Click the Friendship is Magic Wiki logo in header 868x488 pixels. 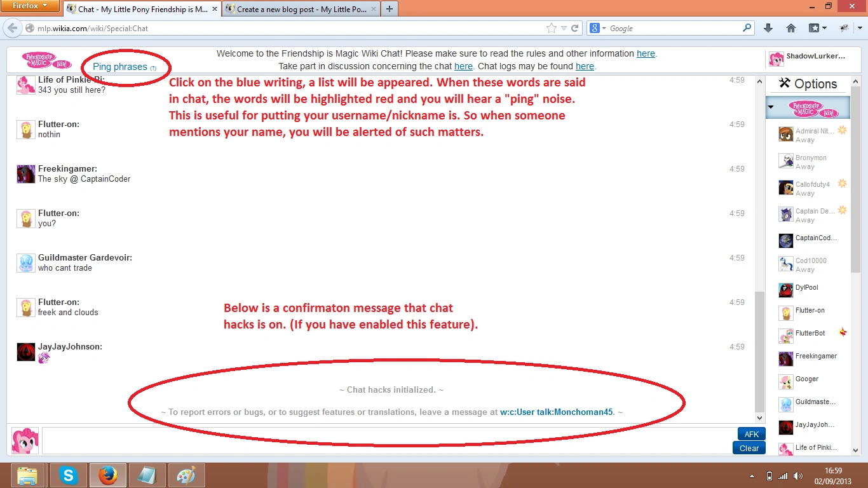(48, 60)
